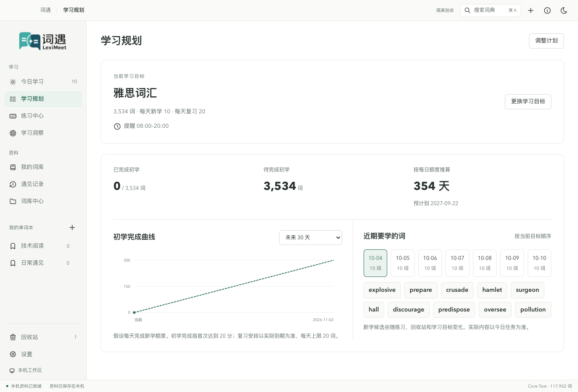
Task: Click the 调整计划 button
Action: click(546, 41)
